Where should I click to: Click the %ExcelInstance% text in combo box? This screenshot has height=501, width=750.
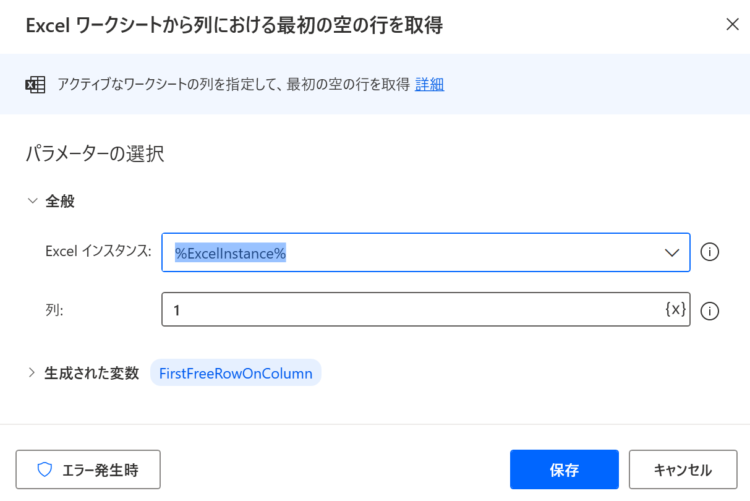click(230, 253)
